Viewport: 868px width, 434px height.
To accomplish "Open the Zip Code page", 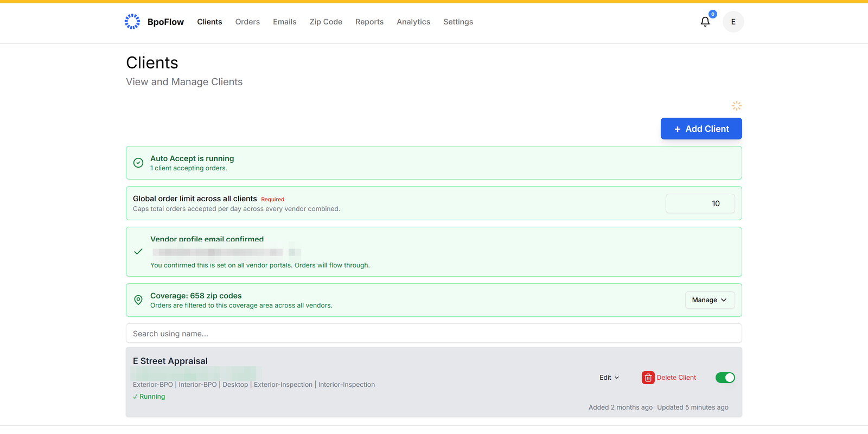I will [326, 22].
